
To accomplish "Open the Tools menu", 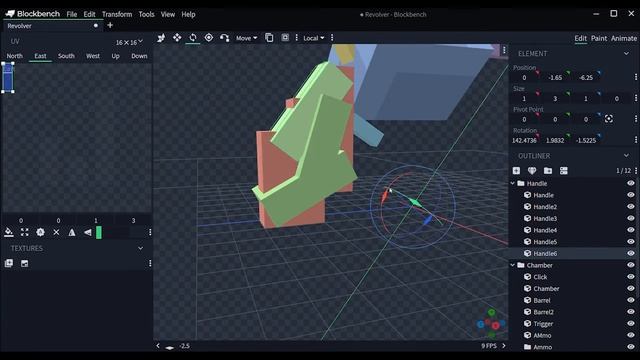I will click(146, 14).
